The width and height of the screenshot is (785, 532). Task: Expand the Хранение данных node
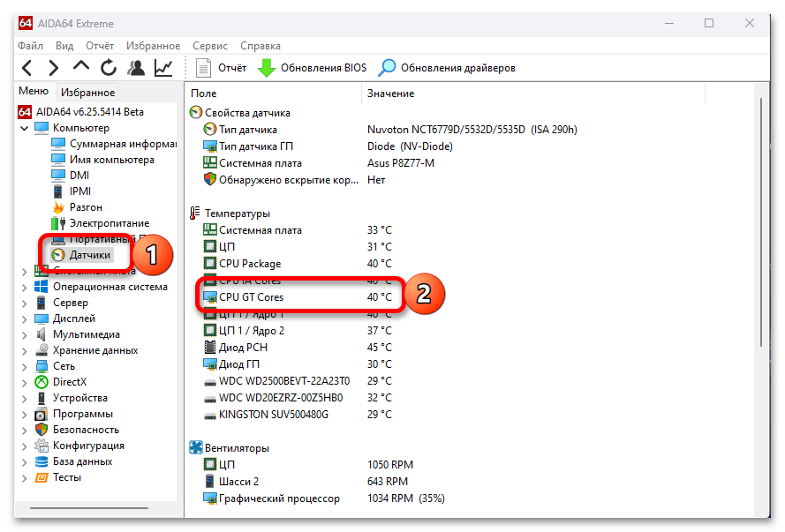[x=24, y=350]
